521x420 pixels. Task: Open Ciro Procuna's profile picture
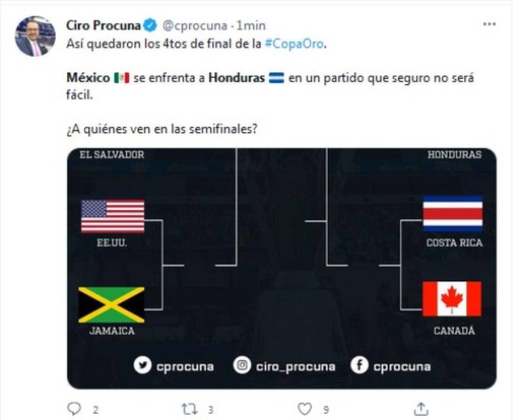pyautogui.click(x=35, y=36)
